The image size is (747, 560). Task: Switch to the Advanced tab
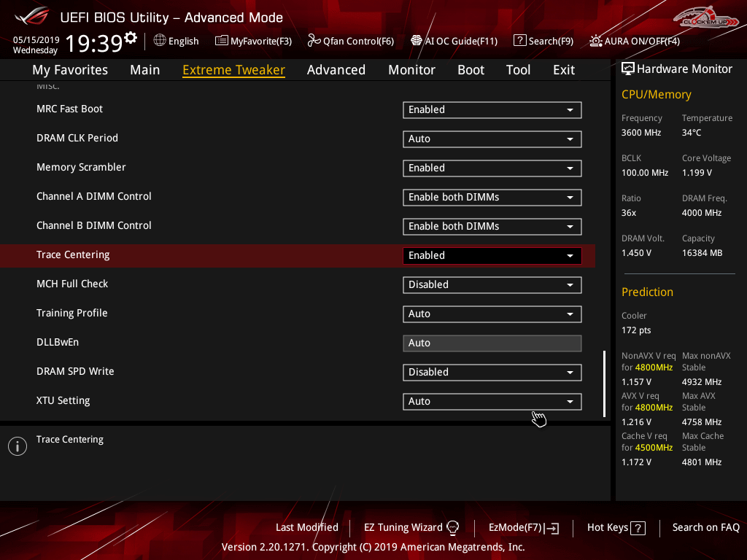click(x=336, y=70)
